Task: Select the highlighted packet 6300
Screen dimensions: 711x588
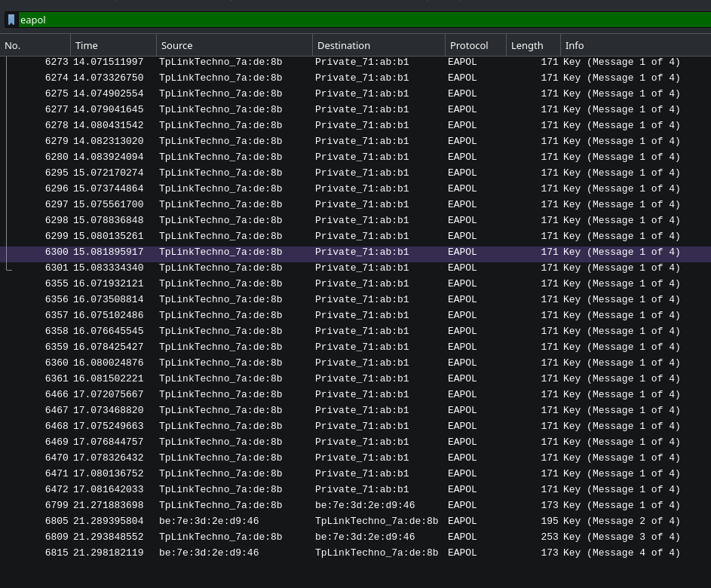Action: pyautogui.click(x=302, y=252)
